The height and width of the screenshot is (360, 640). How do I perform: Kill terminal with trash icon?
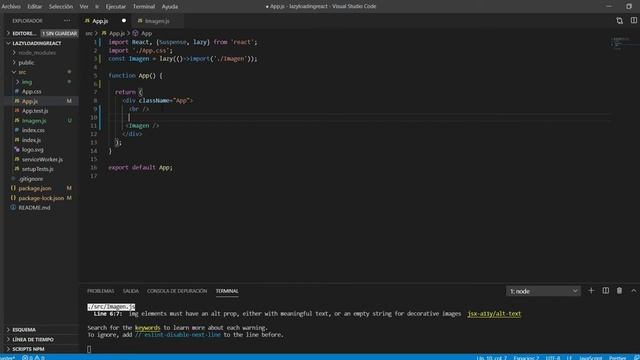point(619,291)
